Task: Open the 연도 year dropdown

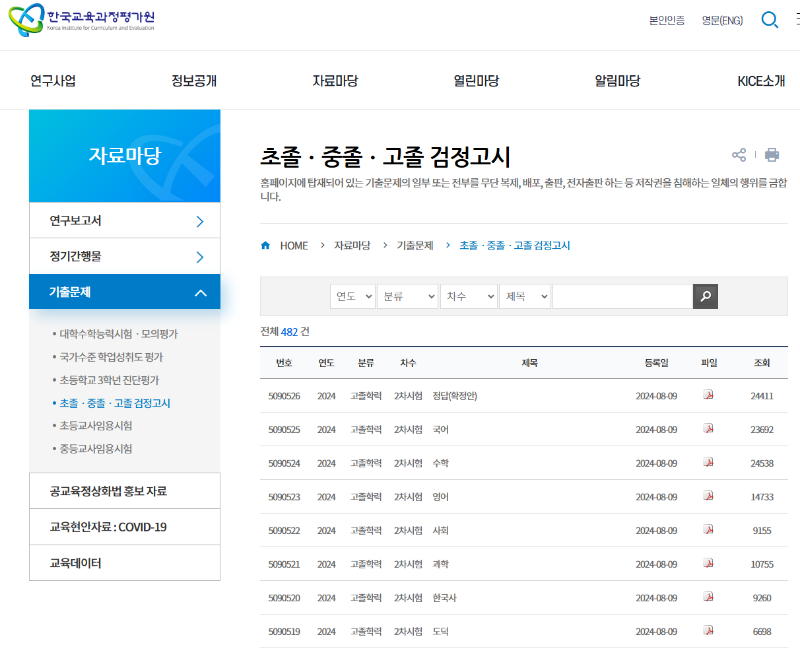Action: [353, 296]
